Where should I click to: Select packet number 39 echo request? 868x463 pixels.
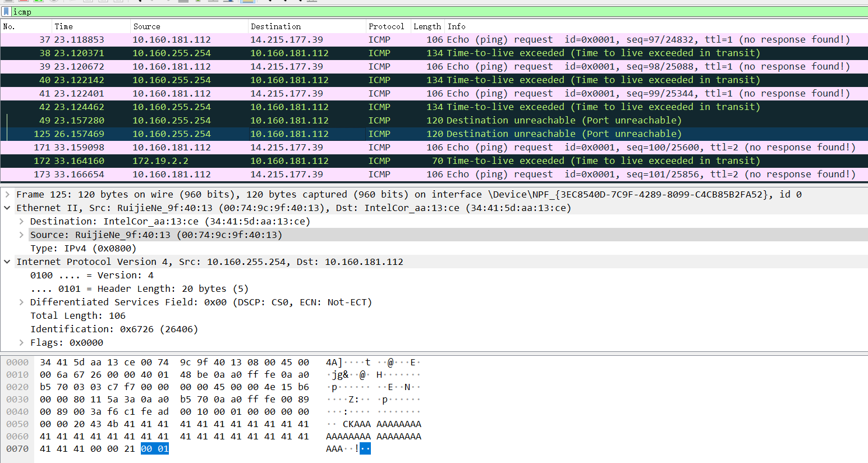(x=434, y=67)
